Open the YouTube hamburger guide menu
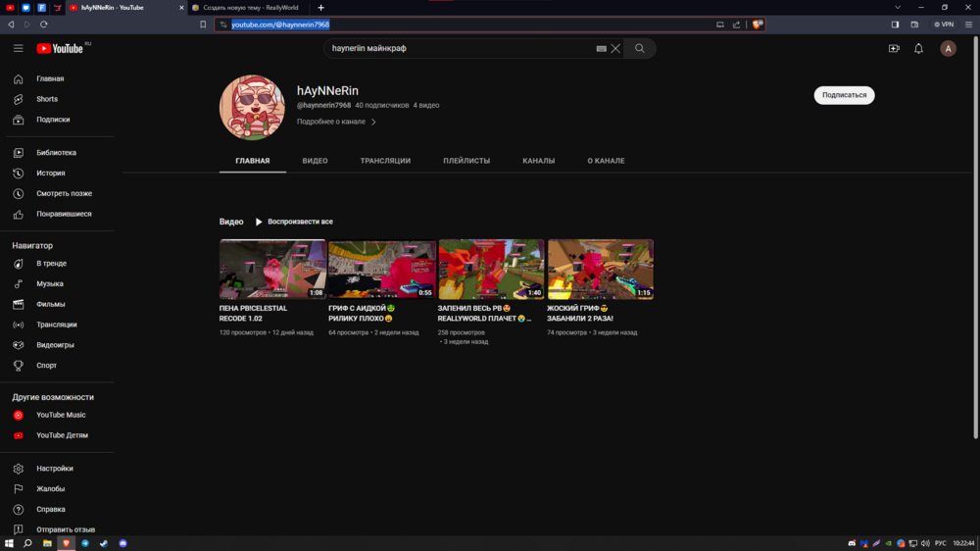This screenshot has height=551, width=980. (x=18, y=48)
